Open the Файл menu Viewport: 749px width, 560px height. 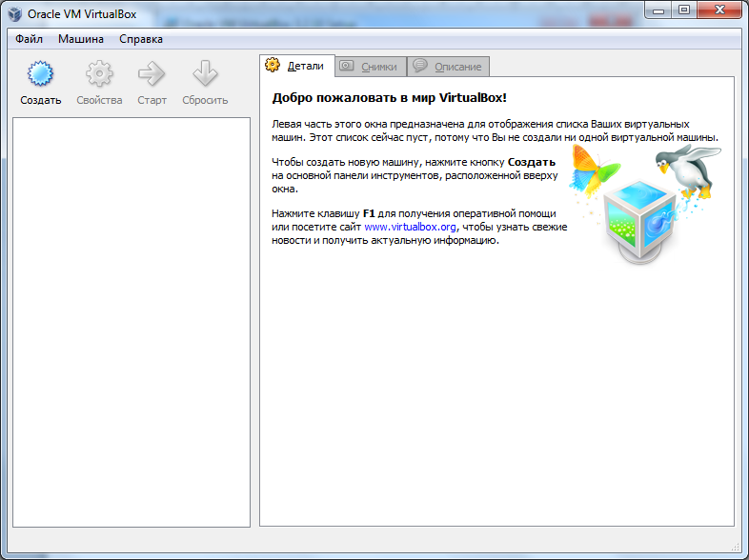point(29,39)
